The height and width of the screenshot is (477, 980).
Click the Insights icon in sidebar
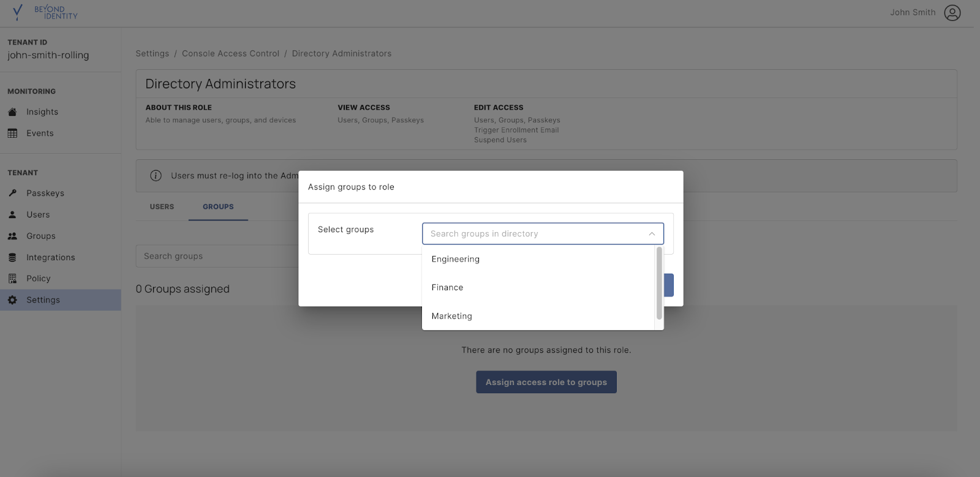pos(12,112)
